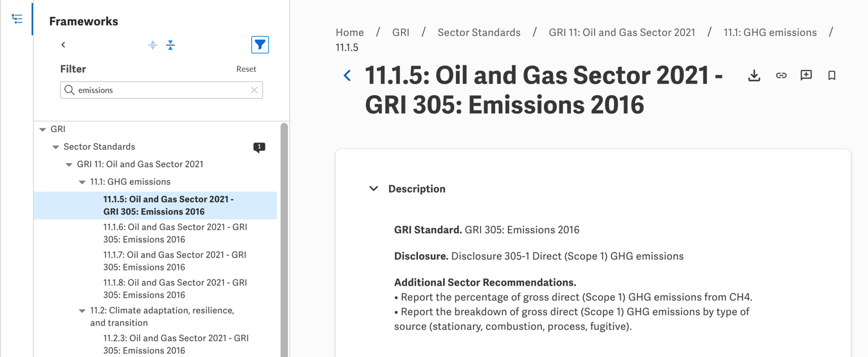Collapse the GRI tree node
This screenshot has height=357, width=868.
point(43,130)
